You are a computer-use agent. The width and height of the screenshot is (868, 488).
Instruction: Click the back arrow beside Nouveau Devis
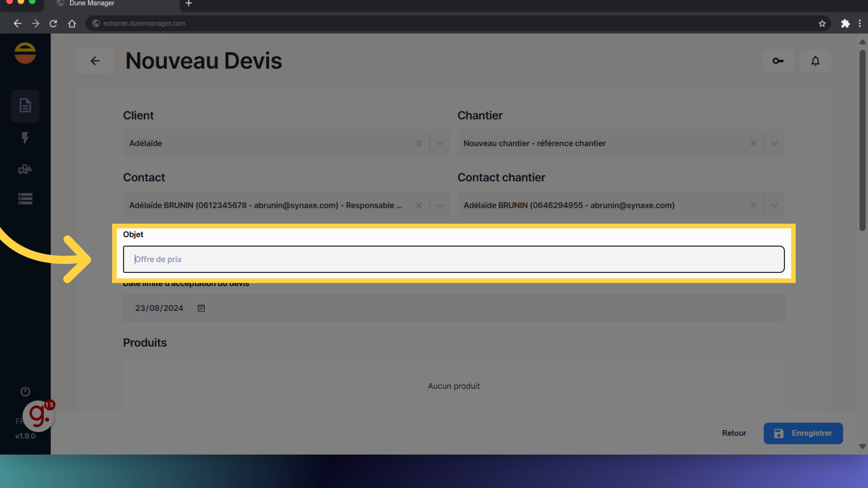[x=95, y=61]
